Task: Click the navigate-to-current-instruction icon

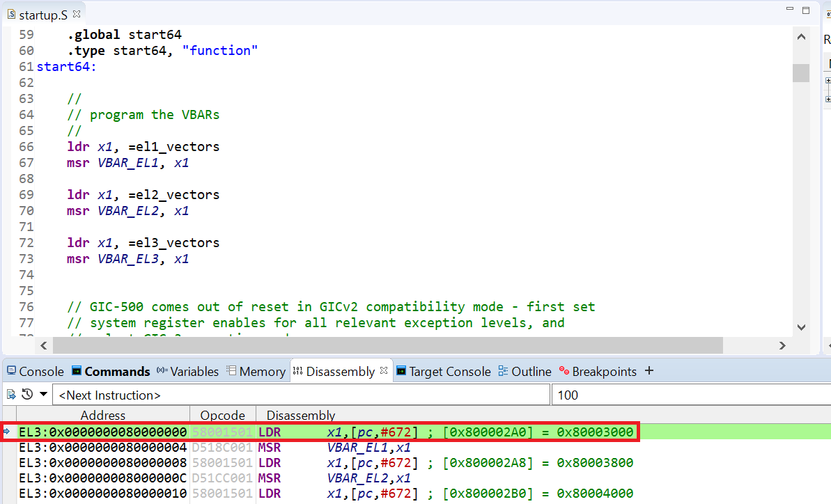Action: click(10, 394)
